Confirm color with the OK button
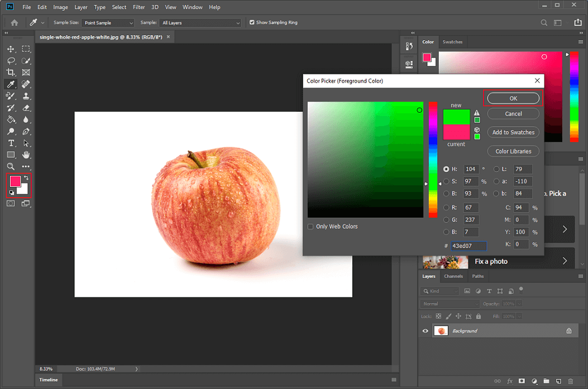This screenshot has width=588, height=389. pos(513,98)
